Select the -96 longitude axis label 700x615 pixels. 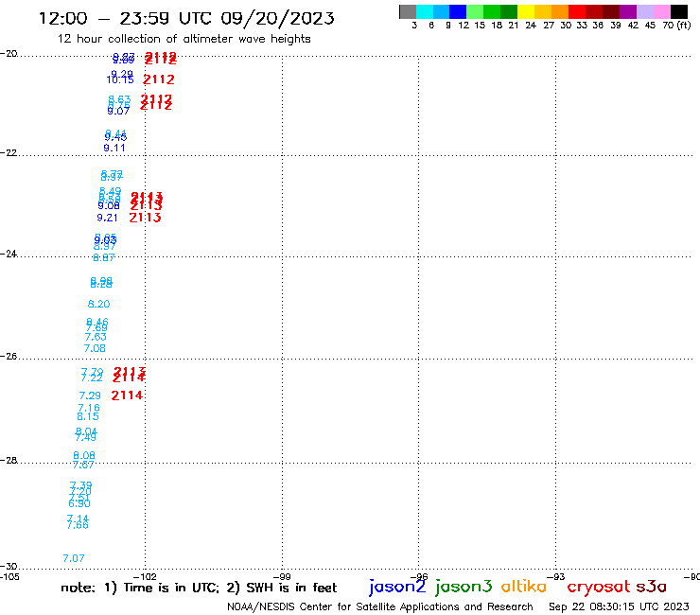(419, 576)
